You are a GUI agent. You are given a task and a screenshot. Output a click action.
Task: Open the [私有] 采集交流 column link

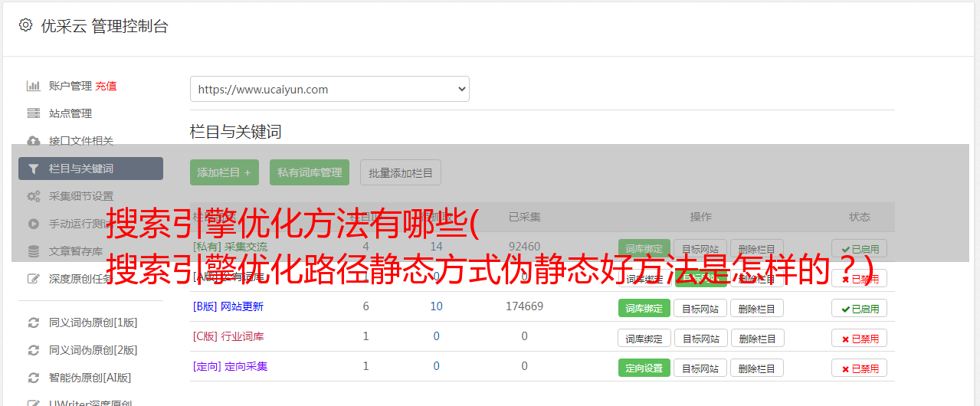click(x=230, y=247)
